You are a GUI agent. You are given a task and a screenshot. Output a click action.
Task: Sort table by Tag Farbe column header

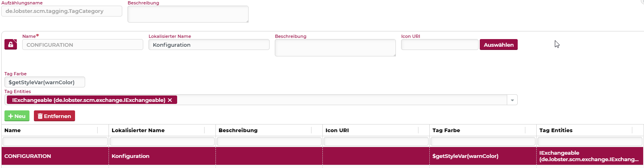tap(446, 130)
